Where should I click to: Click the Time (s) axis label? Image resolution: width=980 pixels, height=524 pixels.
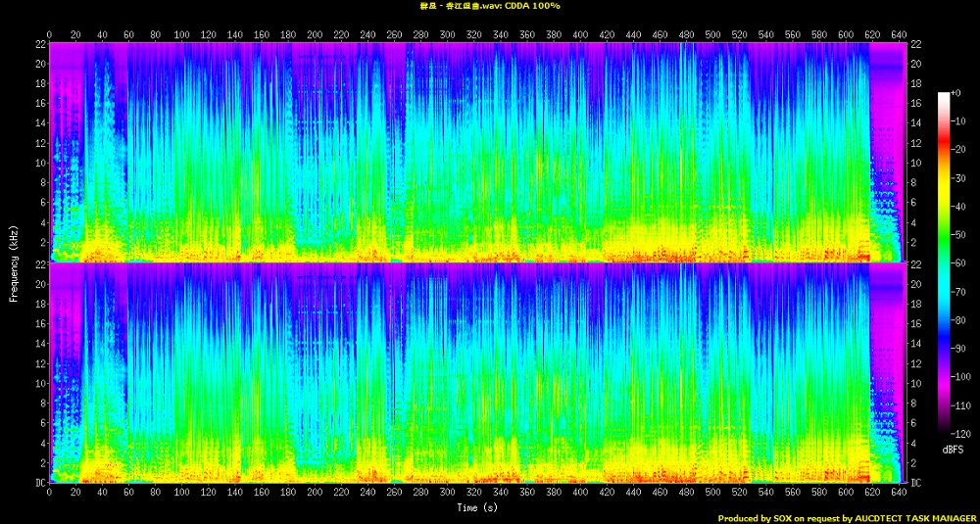(x=475, y=507)
